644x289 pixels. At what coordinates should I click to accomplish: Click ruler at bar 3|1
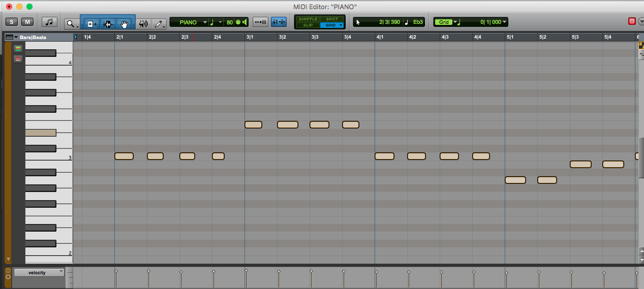tap(250, 37)
